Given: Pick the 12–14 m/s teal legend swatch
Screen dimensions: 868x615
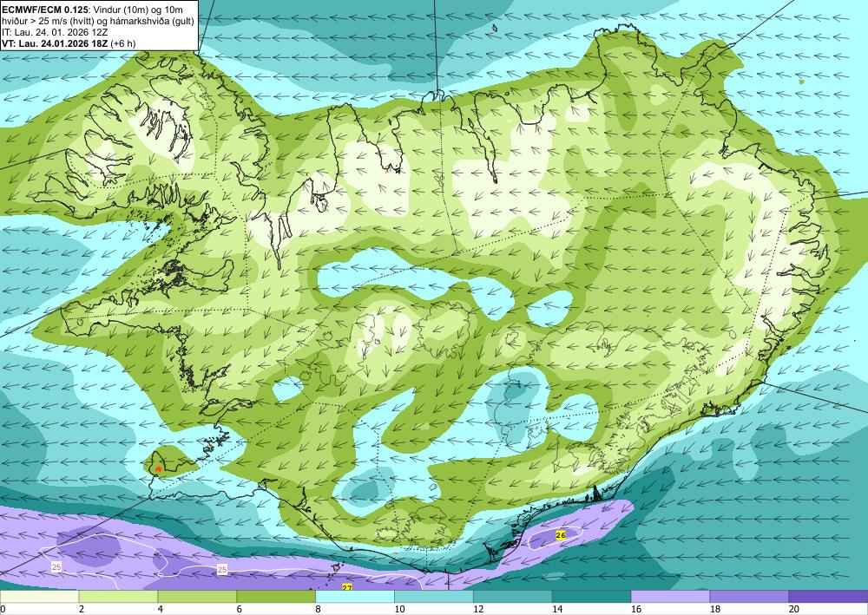Looking at the screenshot, I should pyautogui.click(x=513, y=597).
